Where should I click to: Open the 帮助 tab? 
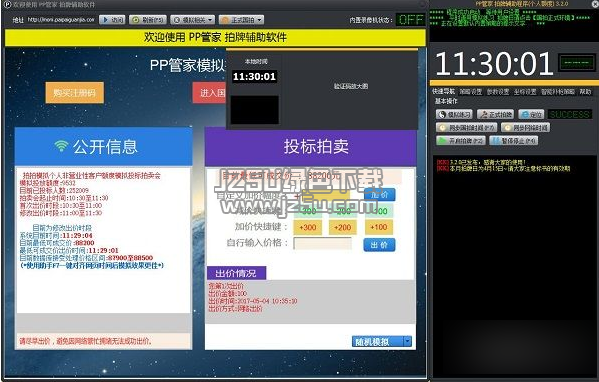585,92
